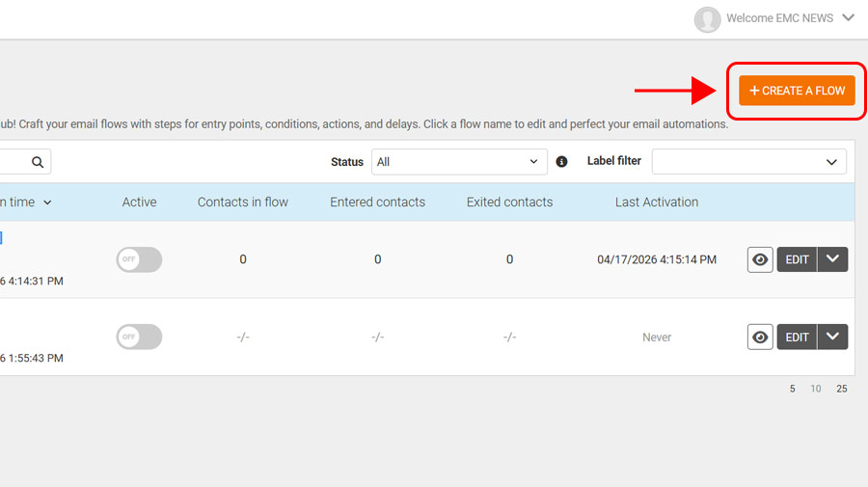Click the info icon beside Status filter
This screenshot has height=487, width=868.
click(x=562, y=162)
